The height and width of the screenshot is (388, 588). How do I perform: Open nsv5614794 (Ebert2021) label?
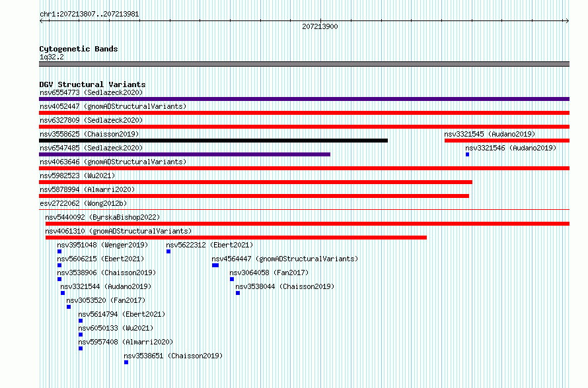[122, 314]
